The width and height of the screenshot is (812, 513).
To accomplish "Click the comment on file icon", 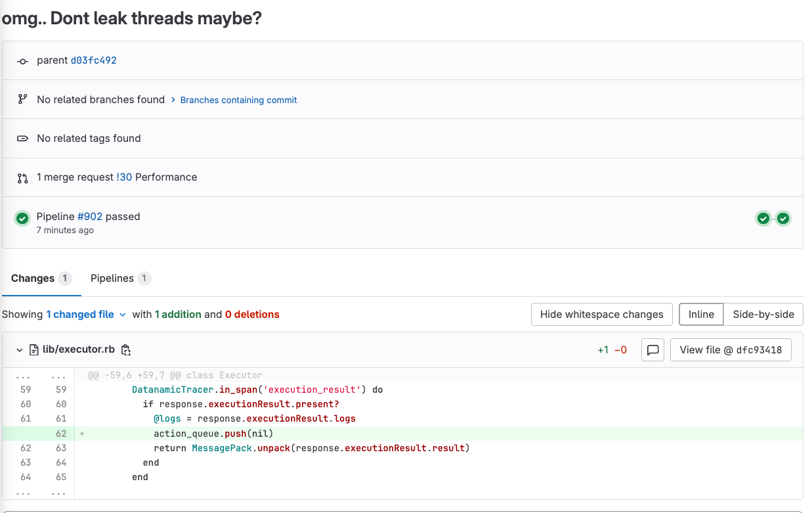I will click(x=652, y=350).
